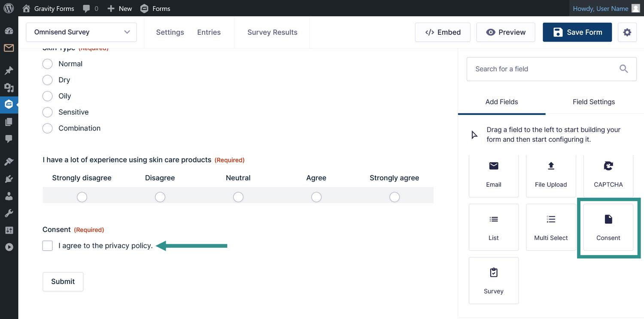This screenshot has height=319, width=644.
Task: Pick the Combination skin type radio
Action: click(47, 128)
